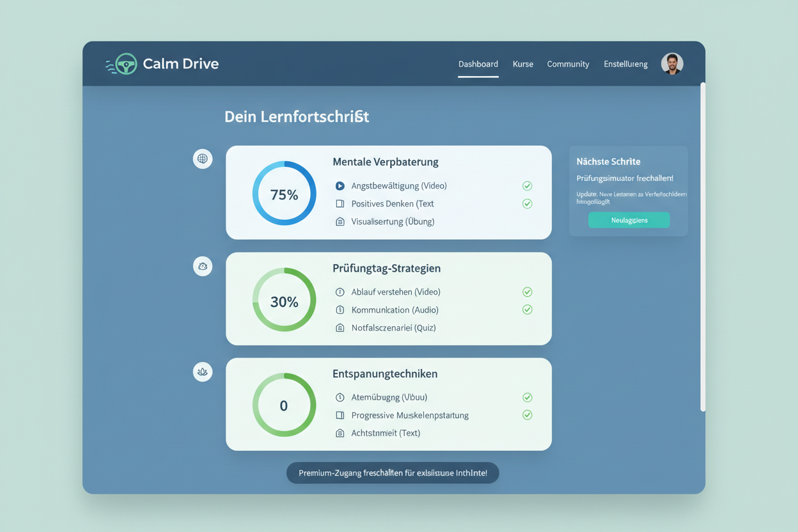798x532 pixels.
Task: Open the Community section
Action: click(568, 64)
